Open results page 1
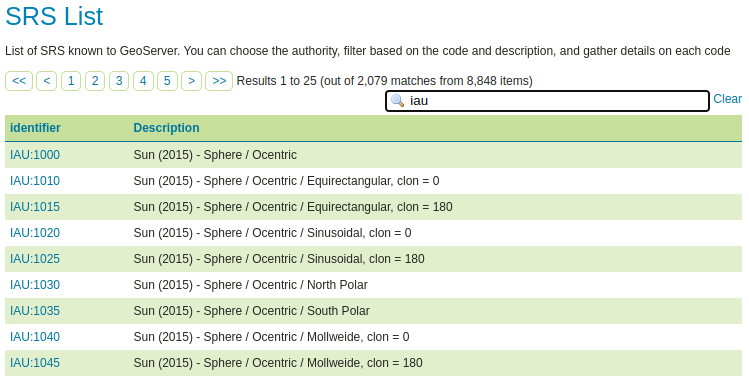749x379 pixels. [x=71, y=81]
